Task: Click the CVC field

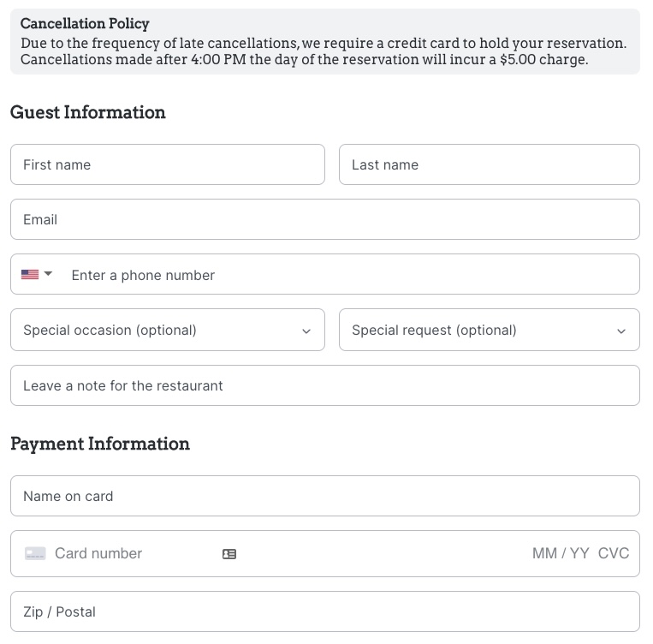Action: point(614,553)
